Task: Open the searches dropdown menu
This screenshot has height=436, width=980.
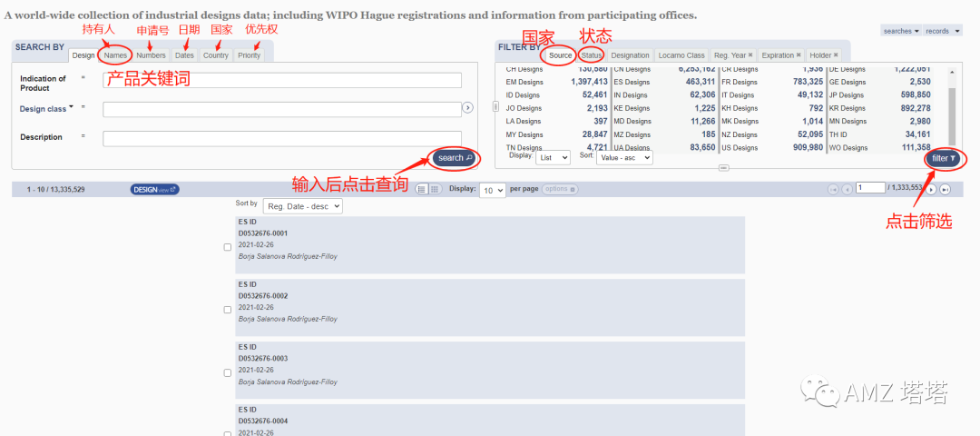Action: click(901, 31)
